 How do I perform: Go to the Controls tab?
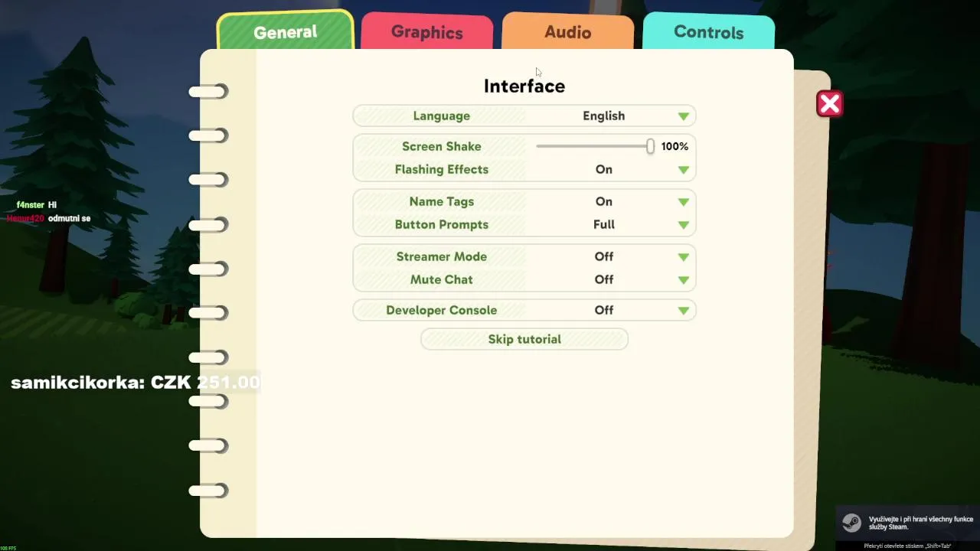pos(708,32)
